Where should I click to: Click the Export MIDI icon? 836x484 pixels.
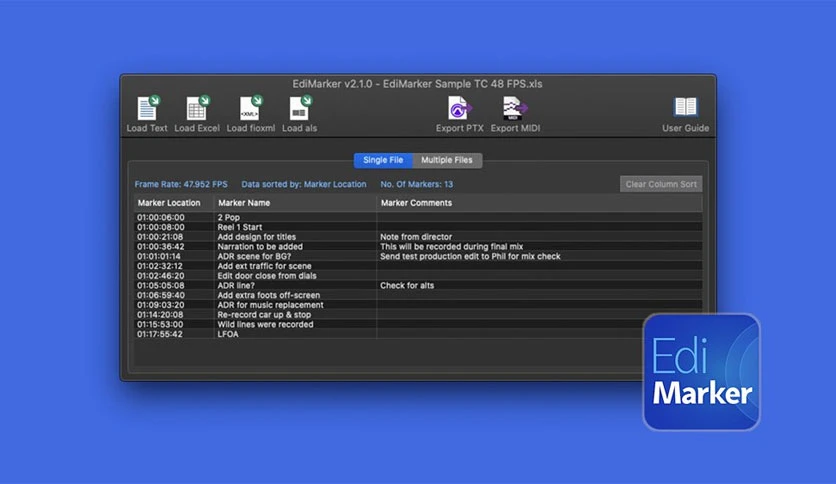[x=515, y=108]
